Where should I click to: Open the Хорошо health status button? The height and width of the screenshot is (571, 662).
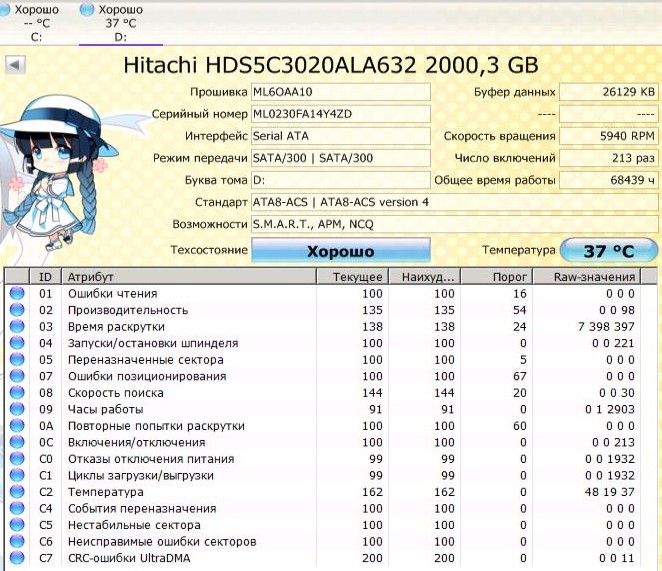341,250
